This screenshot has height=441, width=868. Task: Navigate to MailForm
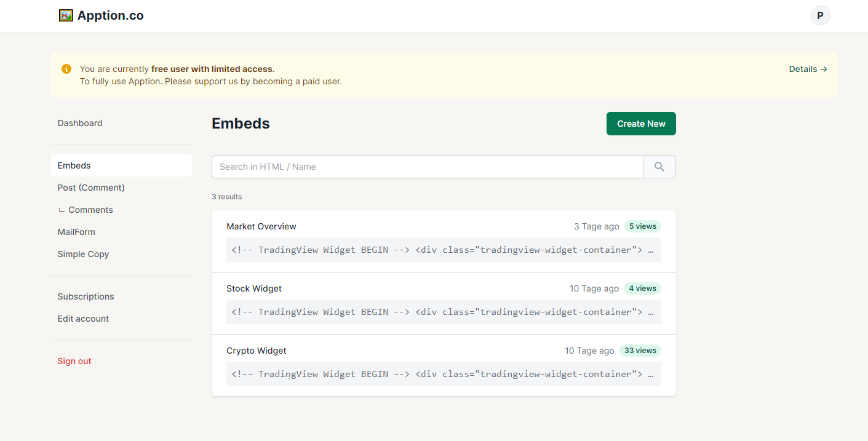(x=76, y=232)
